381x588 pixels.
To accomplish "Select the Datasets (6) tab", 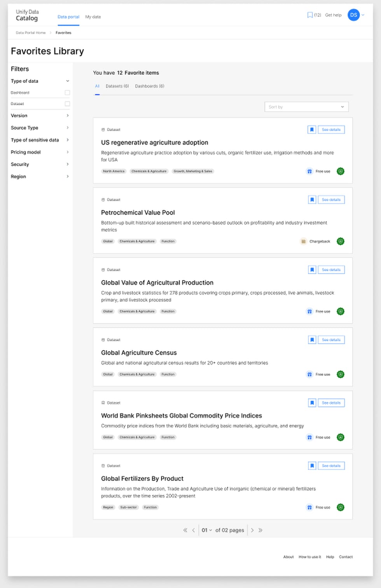I will coord(117,86).
